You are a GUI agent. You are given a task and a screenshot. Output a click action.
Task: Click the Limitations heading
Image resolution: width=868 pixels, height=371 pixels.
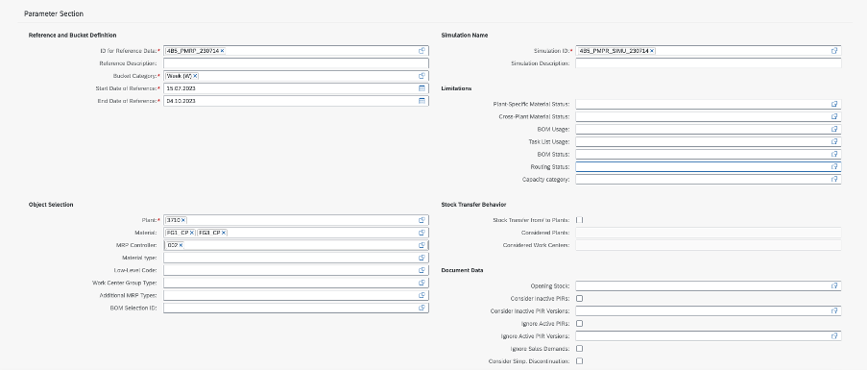456,88
